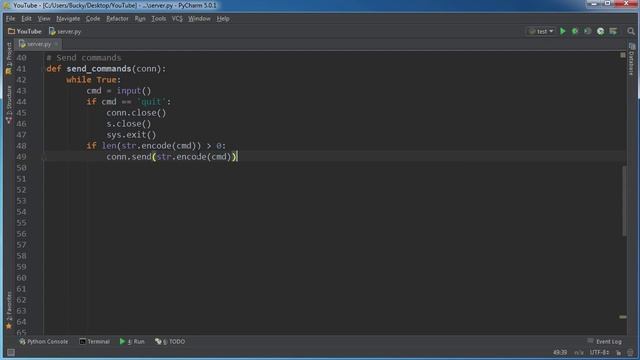Viewport: 640px width, 360px height.
Task: Open the Run menu
Action: 140,18
